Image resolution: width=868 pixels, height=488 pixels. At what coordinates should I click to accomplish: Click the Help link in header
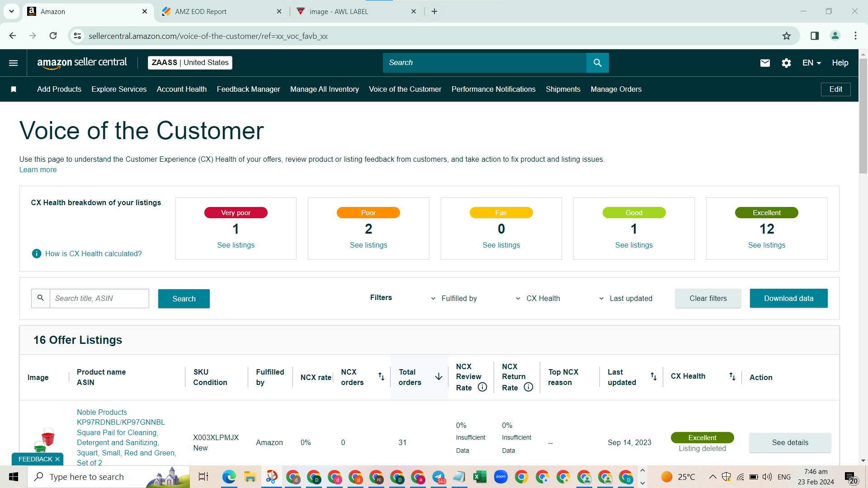pyautogui.click(x=840, y=63)
